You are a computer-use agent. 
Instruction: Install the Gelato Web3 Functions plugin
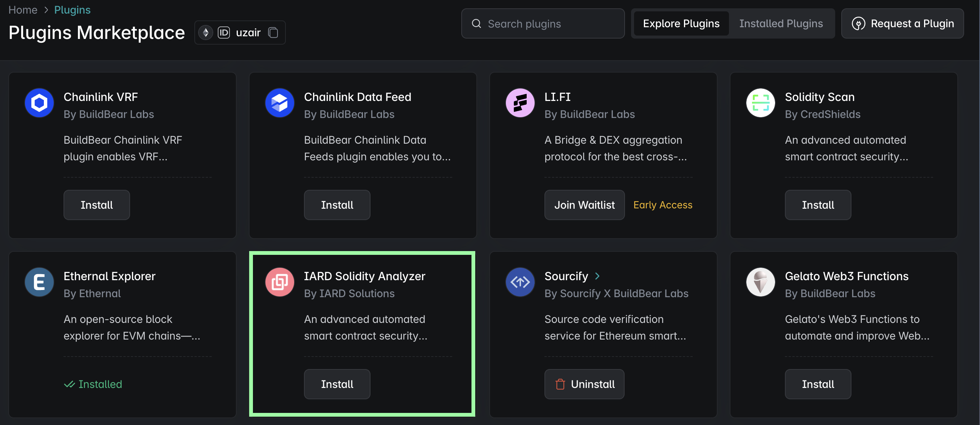(x=818, y=384)
